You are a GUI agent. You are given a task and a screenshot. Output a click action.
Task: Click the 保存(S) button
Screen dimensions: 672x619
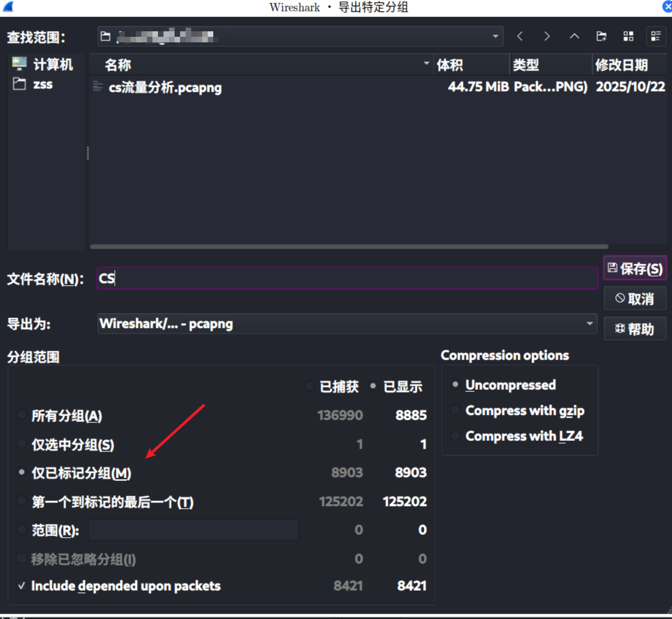(635, 268)
